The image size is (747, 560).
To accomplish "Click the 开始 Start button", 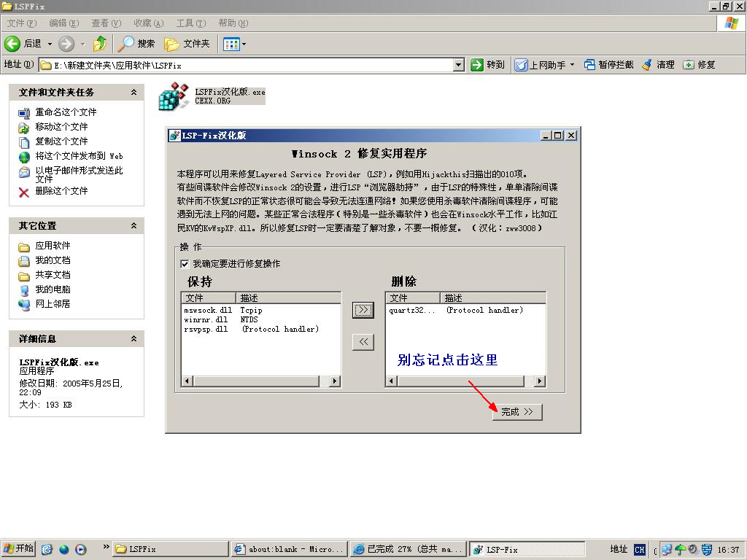I will point(19,548).
